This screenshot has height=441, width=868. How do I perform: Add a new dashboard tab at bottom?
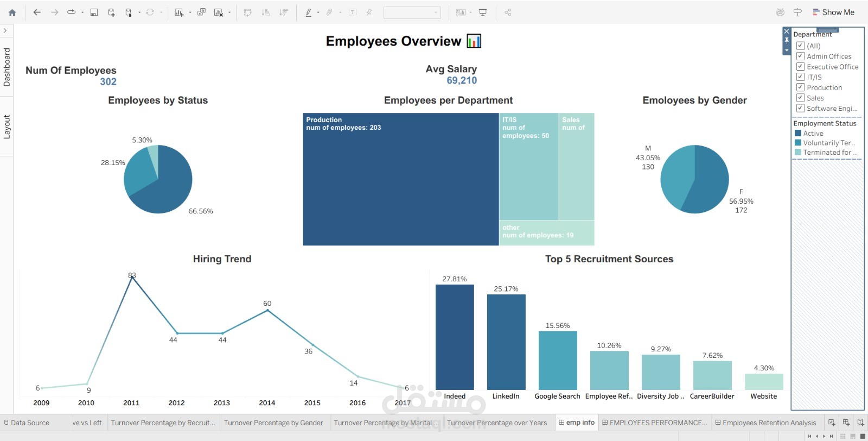point(846,423)
